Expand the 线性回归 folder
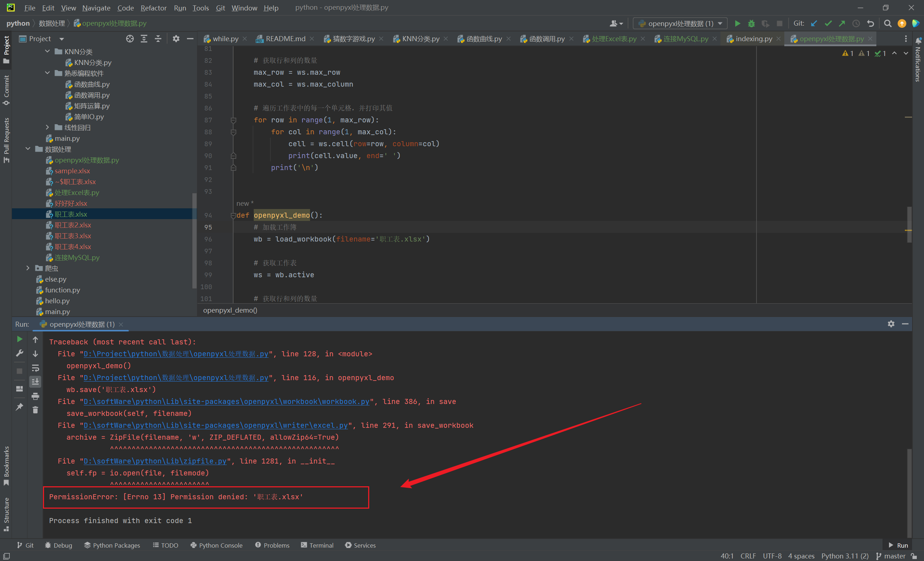Screen dimensions: 924x561 (47, 127)
